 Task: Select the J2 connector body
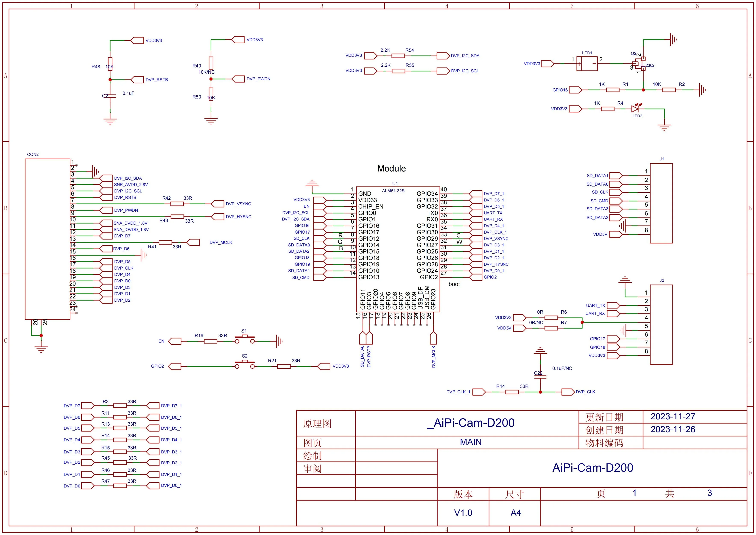[661, 325]
